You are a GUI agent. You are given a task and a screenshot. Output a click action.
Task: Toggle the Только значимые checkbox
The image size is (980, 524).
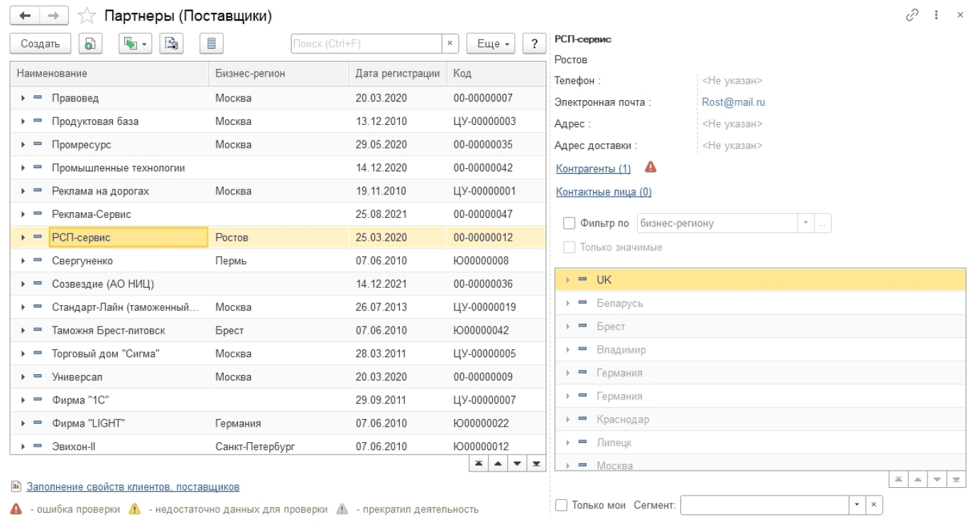(x=569, y=247)
